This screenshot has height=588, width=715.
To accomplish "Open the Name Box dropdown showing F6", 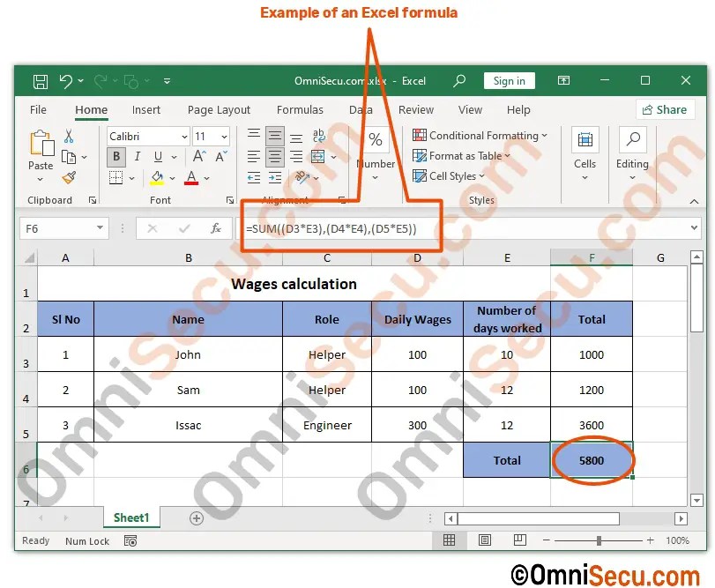I will coord(101,228).
